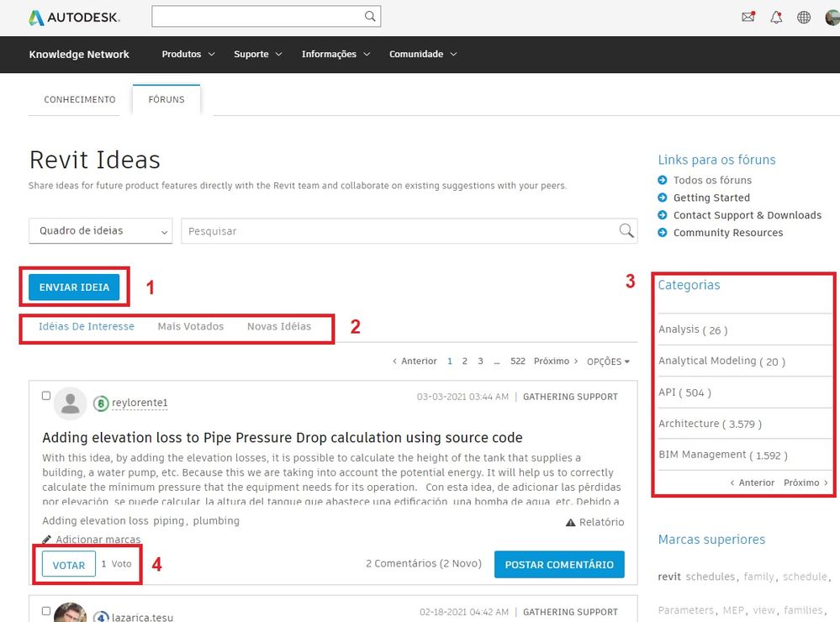Expand the Suporte menu
This screenshot has width=840, height=622.
[257, 54]
